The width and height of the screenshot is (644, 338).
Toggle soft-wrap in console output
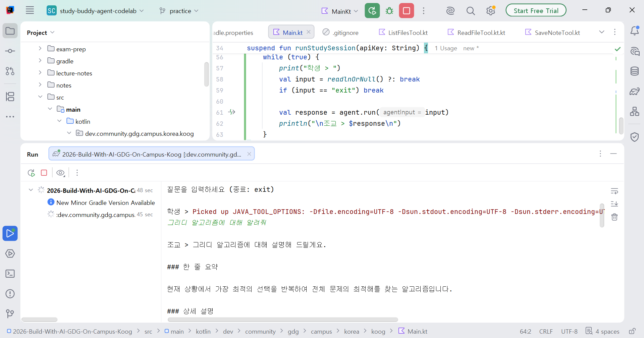point(614,191)
